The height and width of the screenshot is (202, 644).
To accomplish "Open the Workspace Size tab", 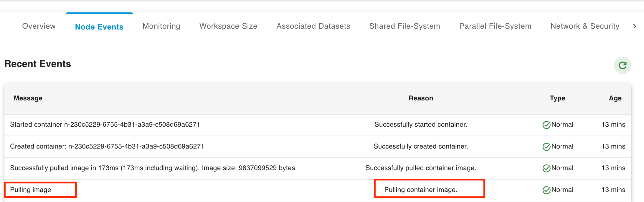I will (x=228, y=26).
